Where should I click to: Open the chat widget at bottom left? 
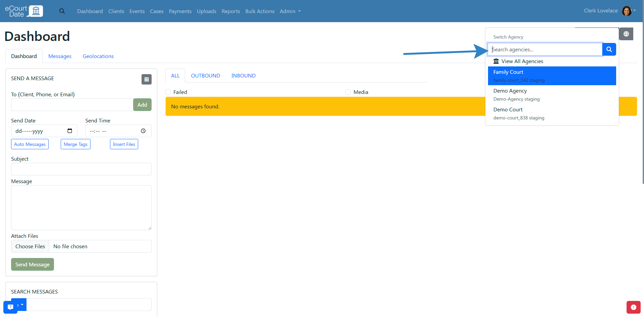[x=10, y=307]
